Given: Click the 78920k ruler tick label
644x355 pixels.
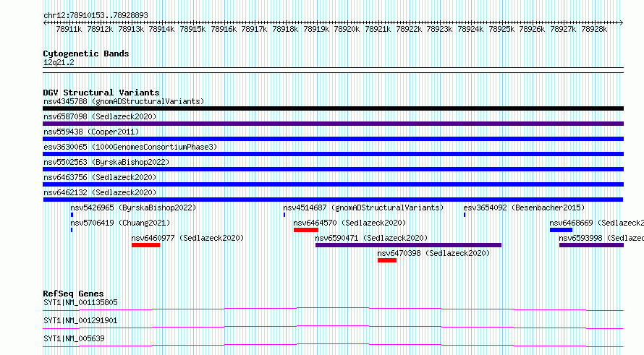Looking at the screenshot, I should (347, 30).
